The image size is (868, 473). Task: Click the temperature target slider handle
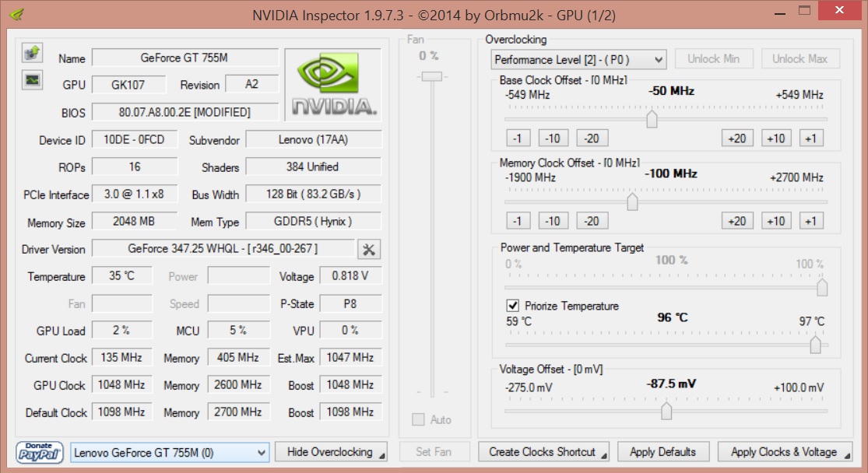815,345
